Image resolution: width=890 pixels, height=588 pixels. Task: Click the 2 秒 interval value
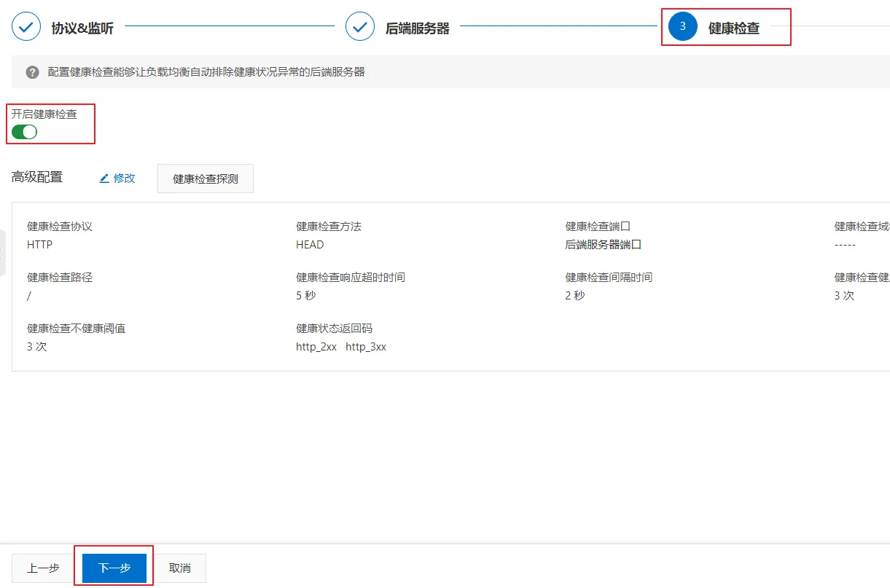coord(575,296)
